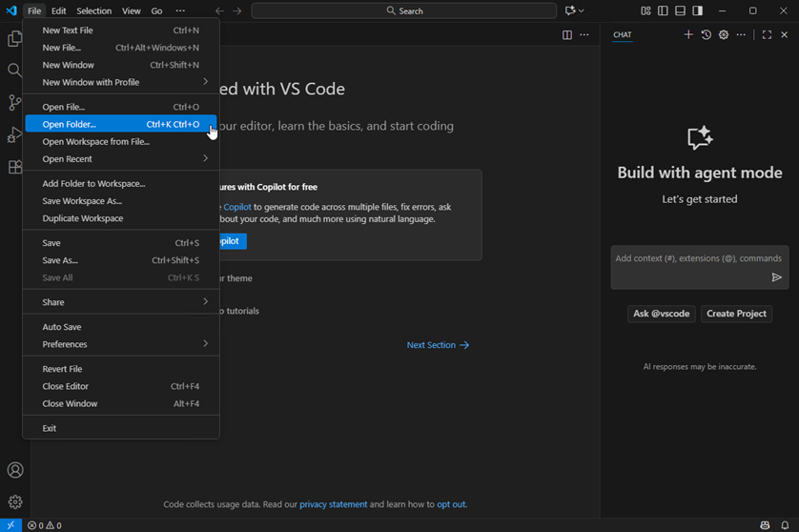799x532 pixels.
Task: Open editor More Actions ellipsis
Action: 584,34
